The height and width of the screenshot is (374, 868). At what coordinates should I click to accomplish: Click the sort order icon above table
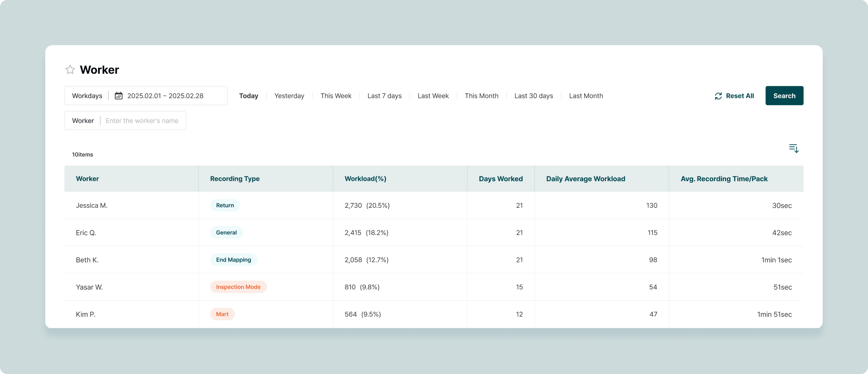(793, 148)
